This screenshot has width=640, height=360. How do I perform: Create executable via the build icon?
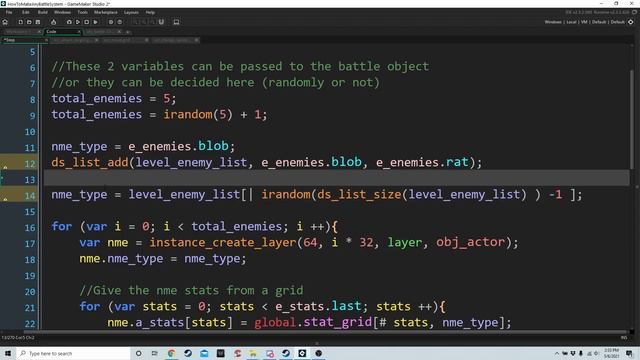[x=53, y=22]
